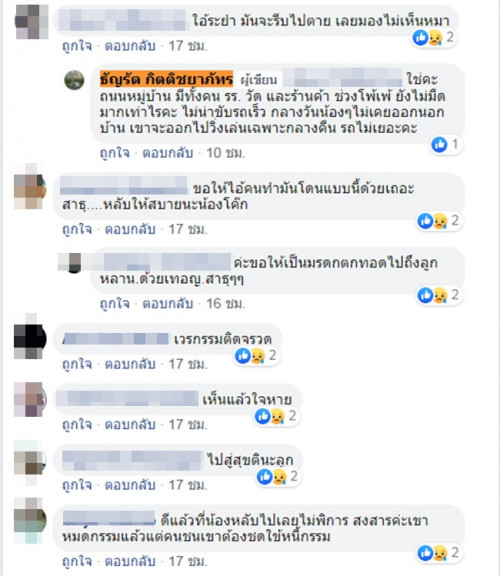
Task: Click ตอบกลับ under 'เวรกรรมติดจรวด' comment
Action: coord(130,364)
